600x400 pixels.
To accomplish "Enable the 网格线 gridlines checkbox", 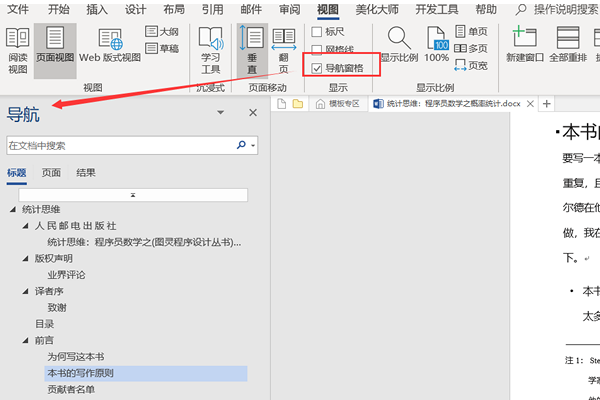I will [x=316, y=49].
